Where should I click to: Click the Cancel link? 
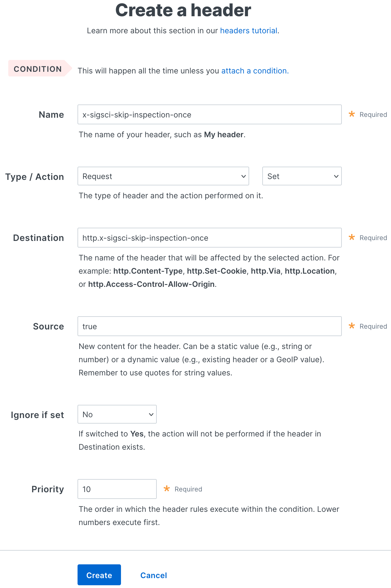[x=153, y=575]
